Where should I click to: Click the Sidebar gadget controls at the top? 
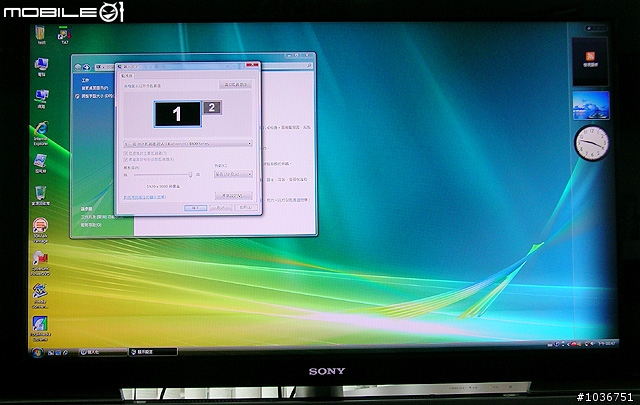pyautogui.click(x=597, y=28)
